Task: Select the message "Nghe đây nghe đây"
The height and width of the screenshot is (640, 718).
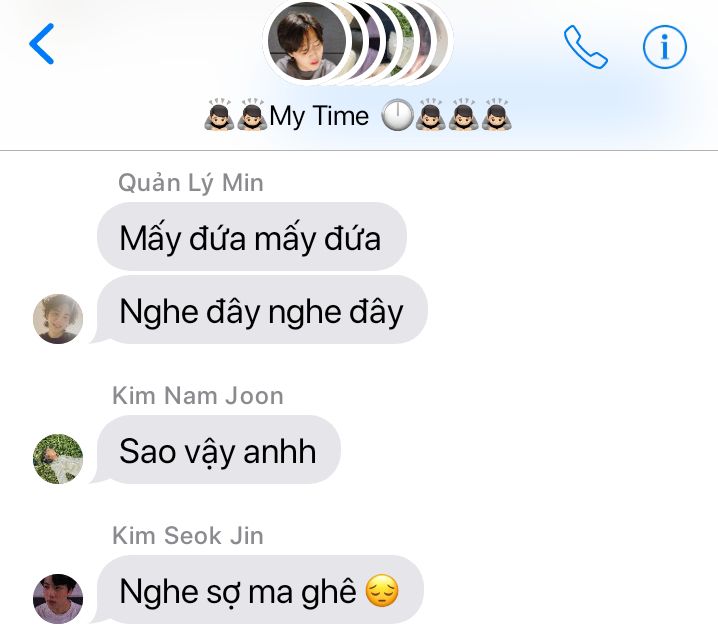Action: (262, 310)
